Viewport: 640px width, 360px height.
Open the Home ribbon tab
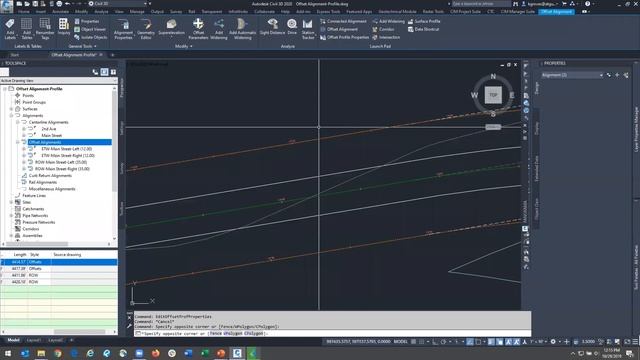point(23,11)
